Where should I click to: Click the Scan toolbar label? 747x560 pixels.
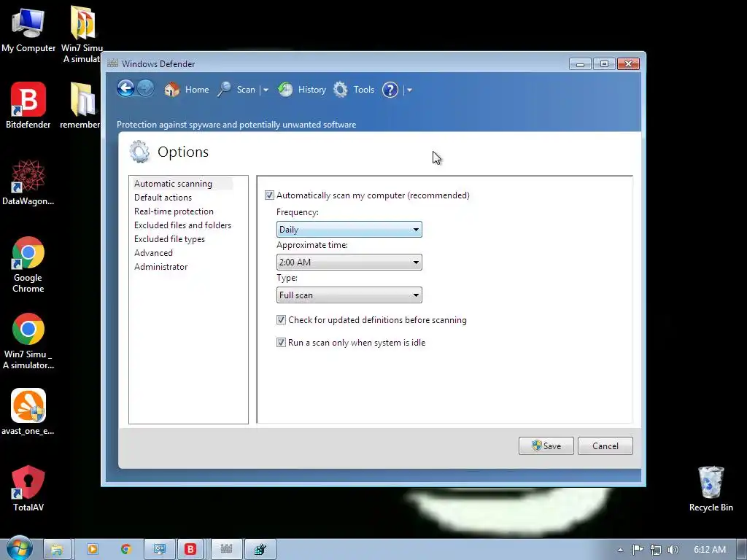point(246,90)
